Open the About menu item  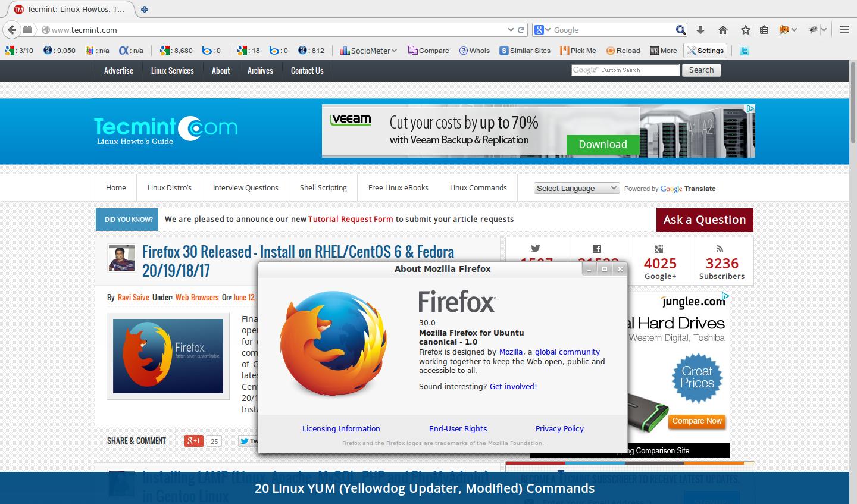click(x=221, y=70)
